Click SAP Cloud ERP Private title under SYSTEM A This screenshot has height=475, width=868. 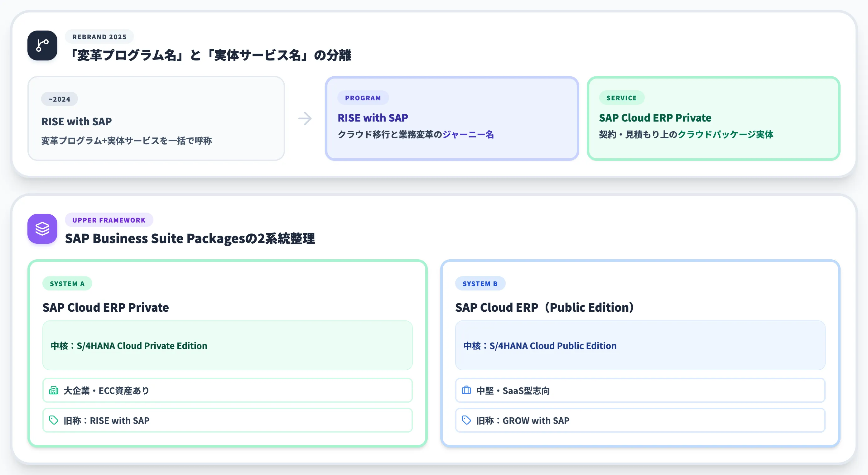(105, 307)
